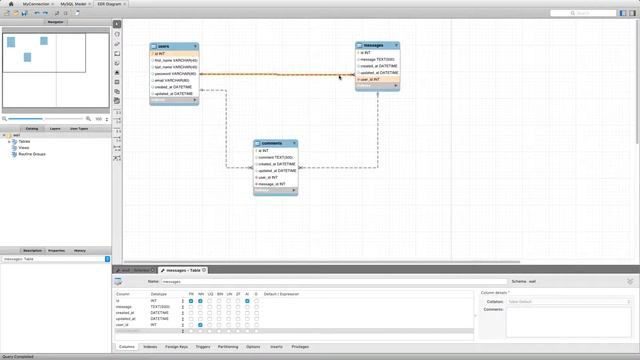This screenshot has height=360, width=640.
Task: Open the Options tab
Action: click(x=253, y=347)
